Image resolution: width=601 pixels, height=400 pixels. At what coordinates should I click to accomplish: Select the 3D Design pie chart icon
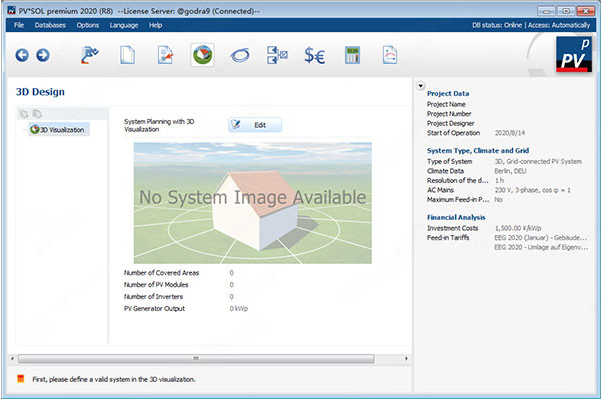[203, 55]
